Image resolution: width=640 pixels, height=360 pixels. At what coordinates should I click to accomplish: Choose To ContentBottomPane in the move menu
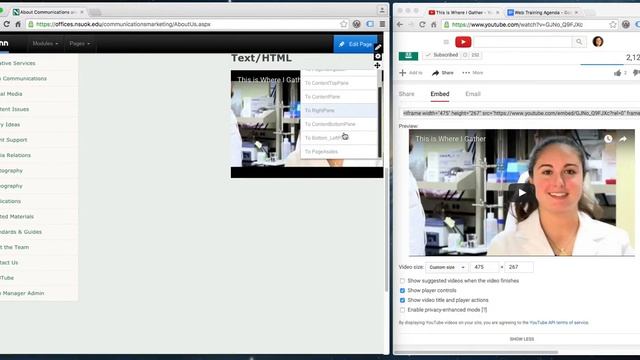pos(338,124)
